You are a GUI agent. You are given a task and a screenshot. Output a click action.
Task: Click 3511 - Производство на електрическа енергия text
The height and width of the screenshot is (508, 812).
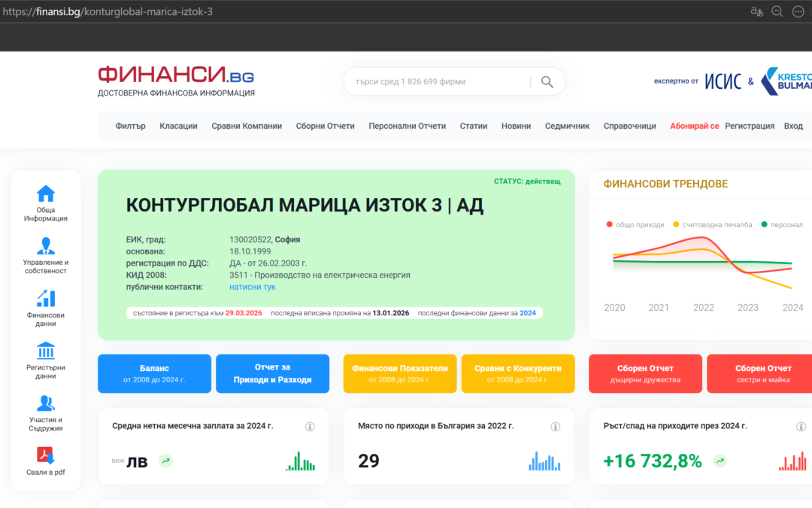point(320,275)
